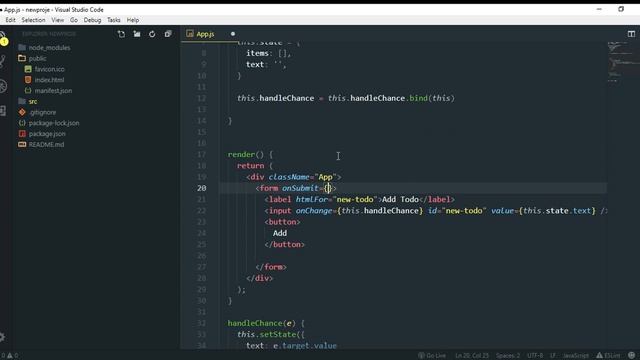Screen dimensions: 640x360
Task: Click line number 20 in the gutter
Action: click(x=202, y=188)
